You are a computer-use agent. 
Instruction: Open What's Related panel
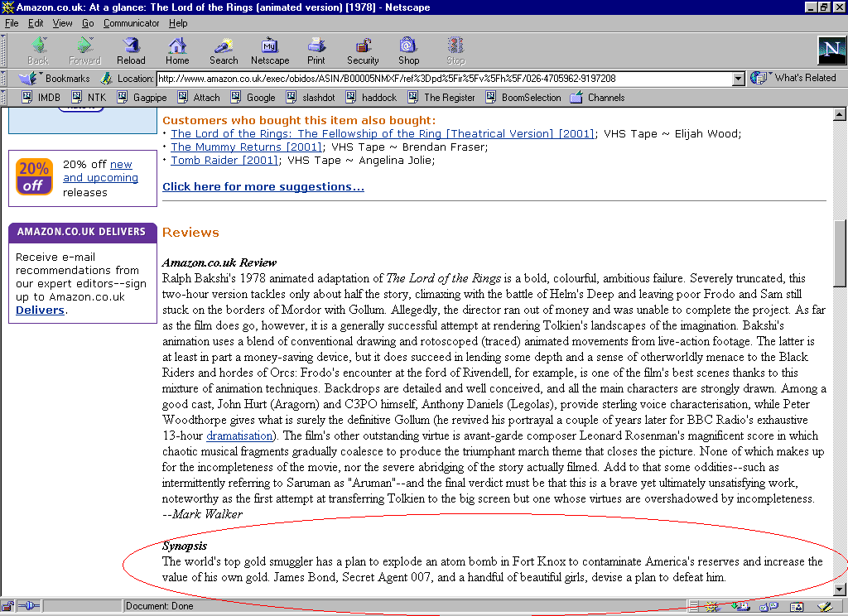tap(793, 78)
